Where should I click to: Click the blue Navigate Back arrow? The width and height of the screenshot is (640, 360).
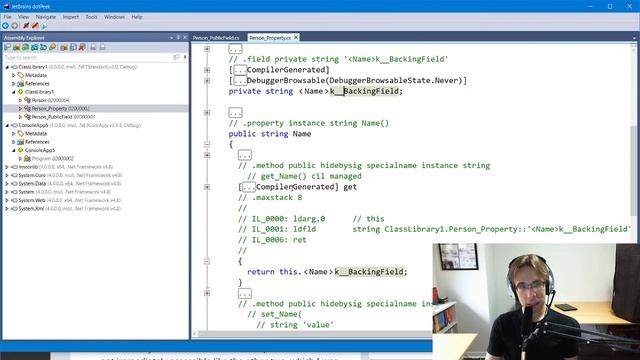click(x=5, y=26)
